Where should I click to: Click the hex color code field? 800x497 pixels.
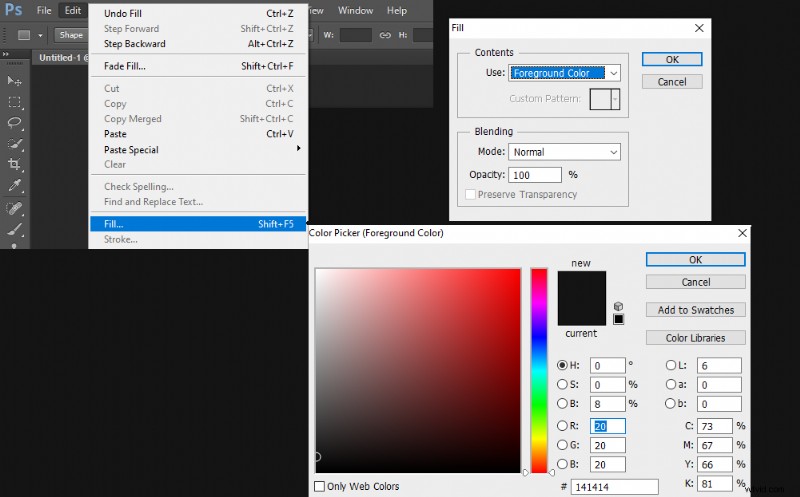614,487
